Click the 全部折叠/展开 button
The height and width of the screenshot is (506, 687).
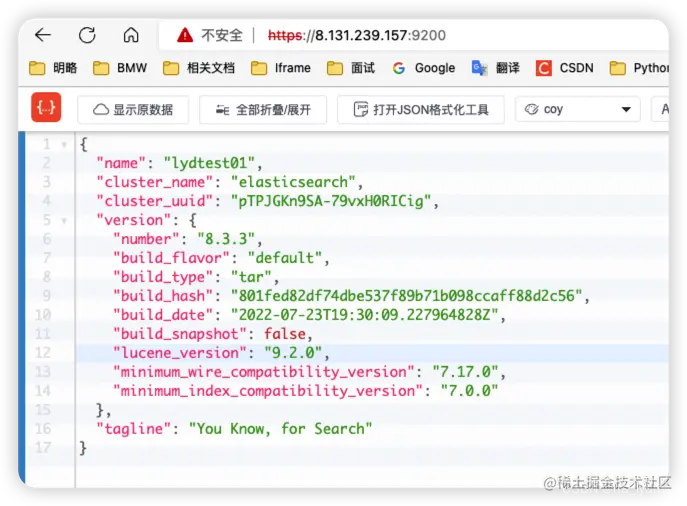tap(263, 110)
